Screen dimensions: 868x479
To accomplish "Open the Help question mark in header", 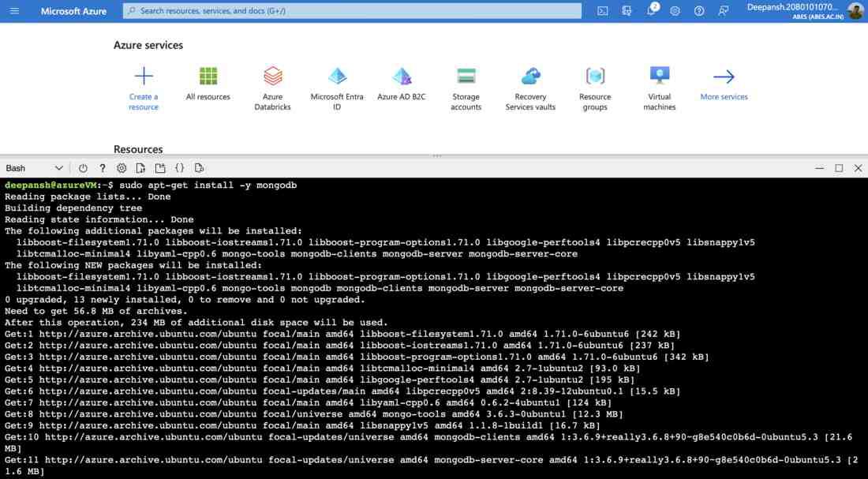I will 699,10.
